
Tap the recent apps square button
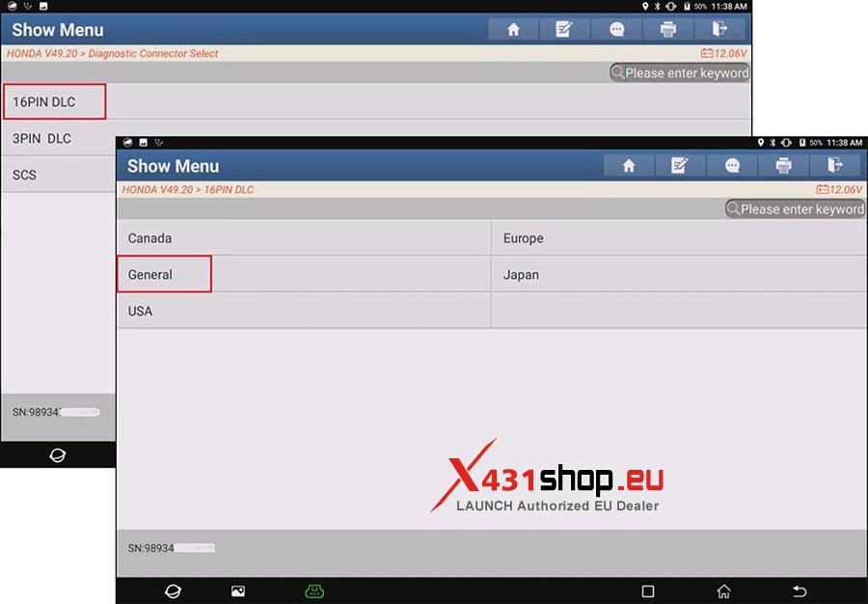pos(648,591)
